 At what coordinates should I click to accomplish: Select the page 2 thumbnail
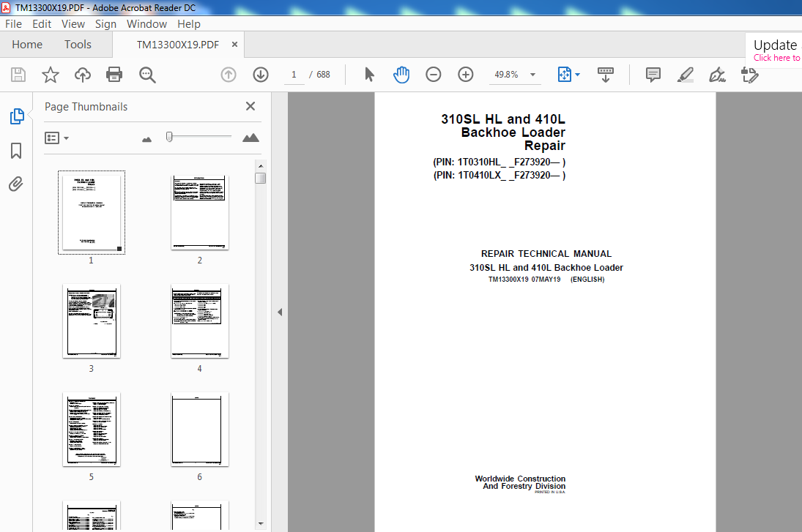199,213
